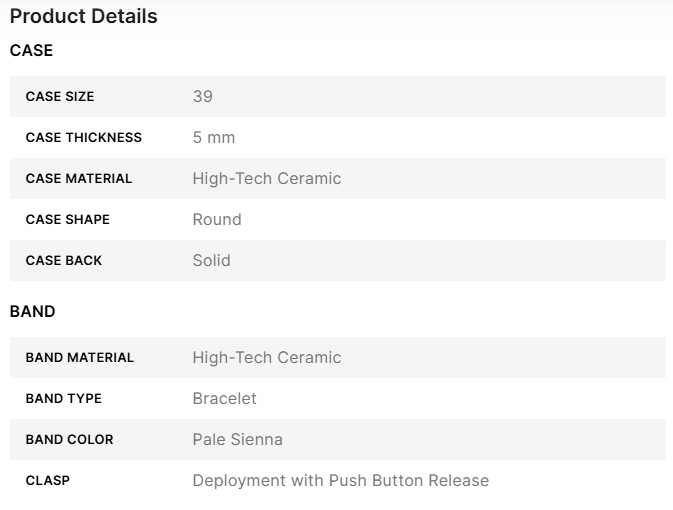
Task: Select the CASE SIZE label
Action: tap(60, 97)
